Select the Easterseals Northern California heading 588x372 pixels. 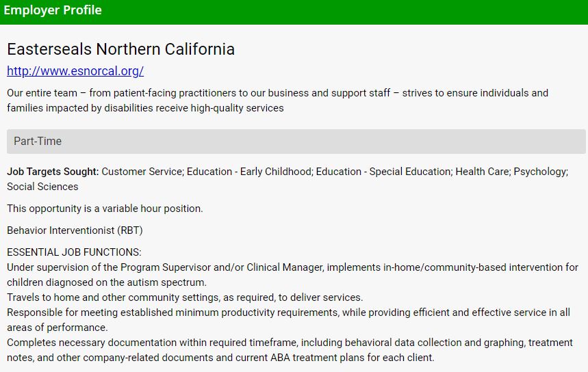coord(120,49)
